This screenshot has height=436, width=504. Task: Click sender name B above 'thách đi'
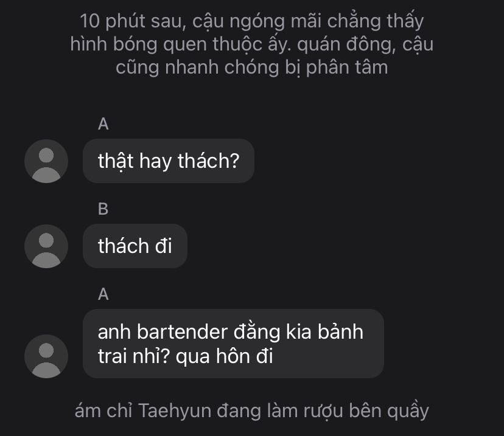tap(103, 209)
